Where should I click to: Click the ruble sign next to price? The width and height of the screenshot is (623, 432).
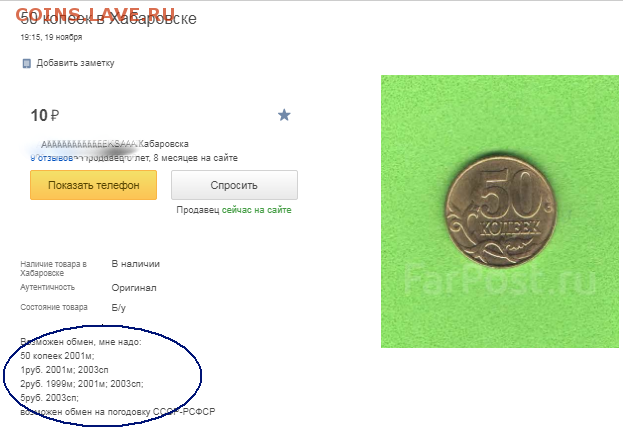pos(55,116)
